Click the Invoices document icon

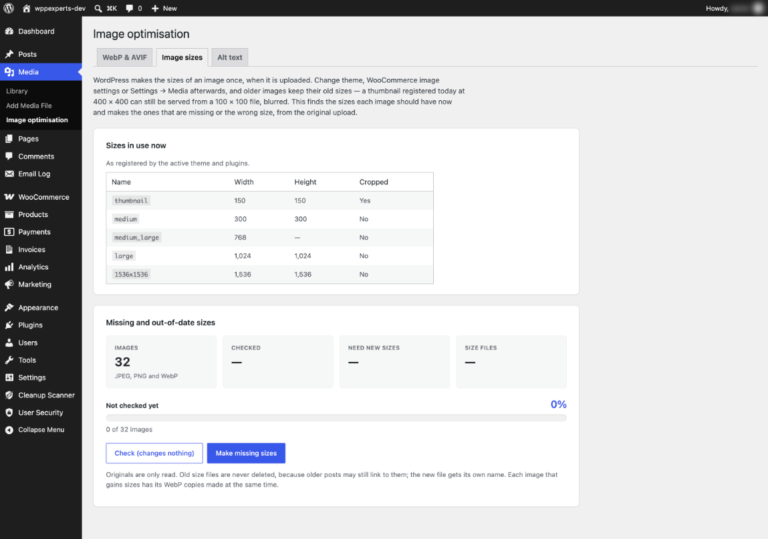pos(9,249)
